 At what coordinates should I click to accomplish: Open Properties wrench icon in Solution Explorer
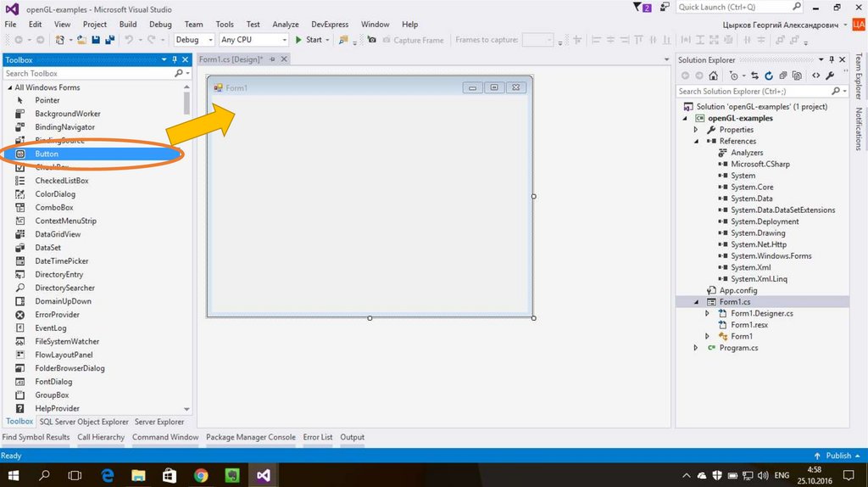click(x=830, y=76)
